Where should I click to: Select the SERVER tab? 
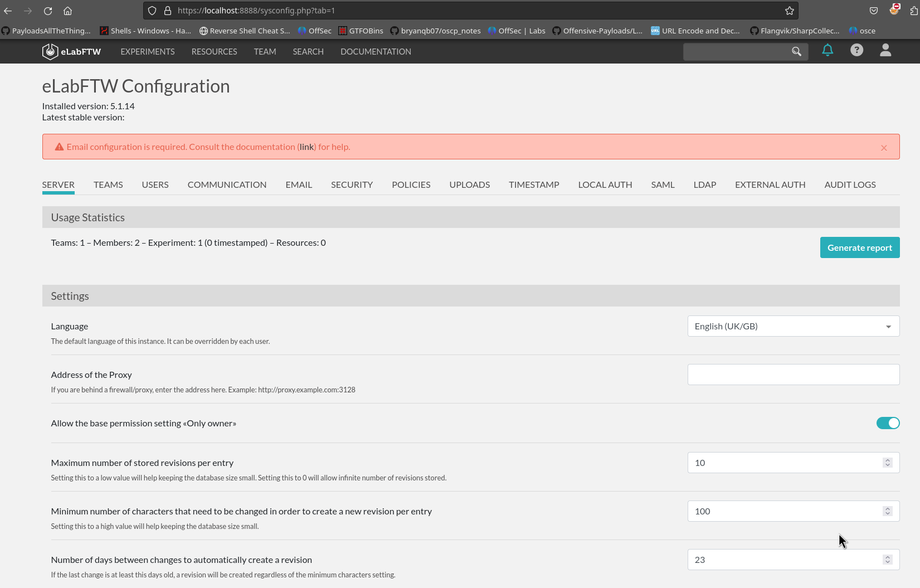point(58,184)
